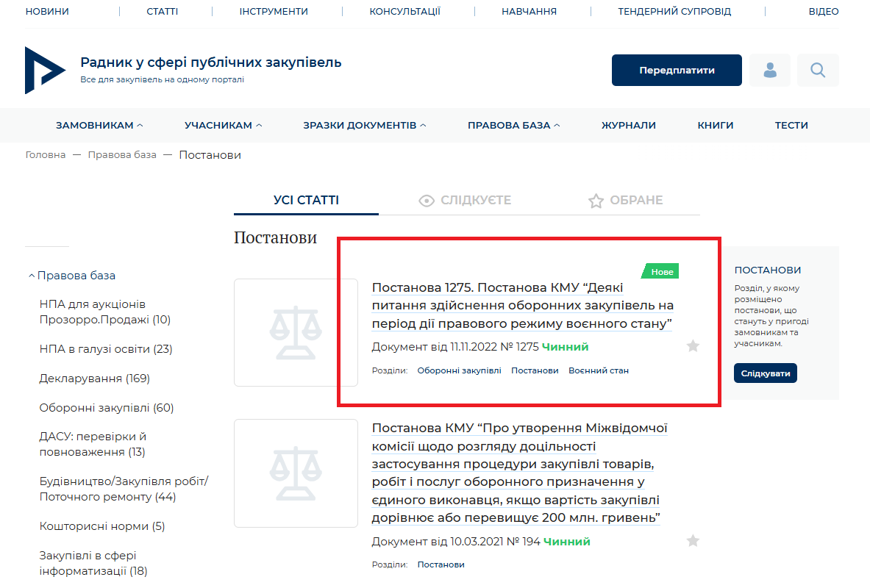The width and height of the screenshot is (870, 588).
Task: Star the Постанова № 194 document as favorite
Action: coord(693,541)
